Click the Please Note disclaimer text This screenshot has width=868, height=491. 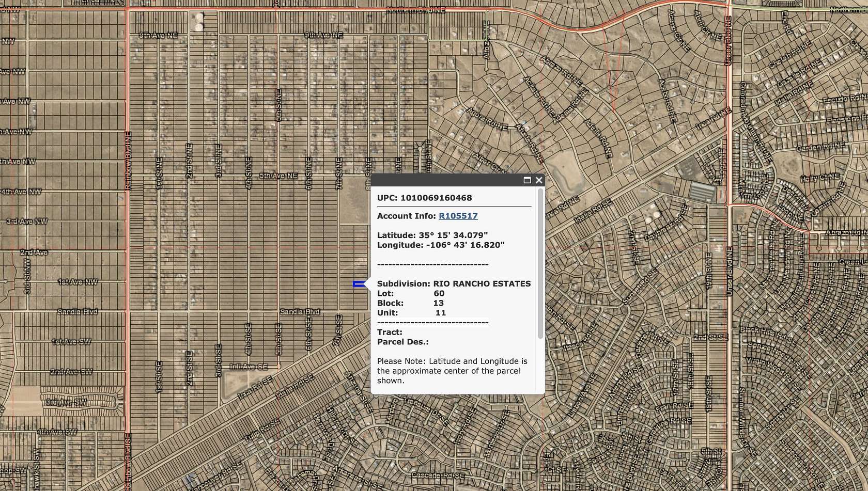[452, 371]
